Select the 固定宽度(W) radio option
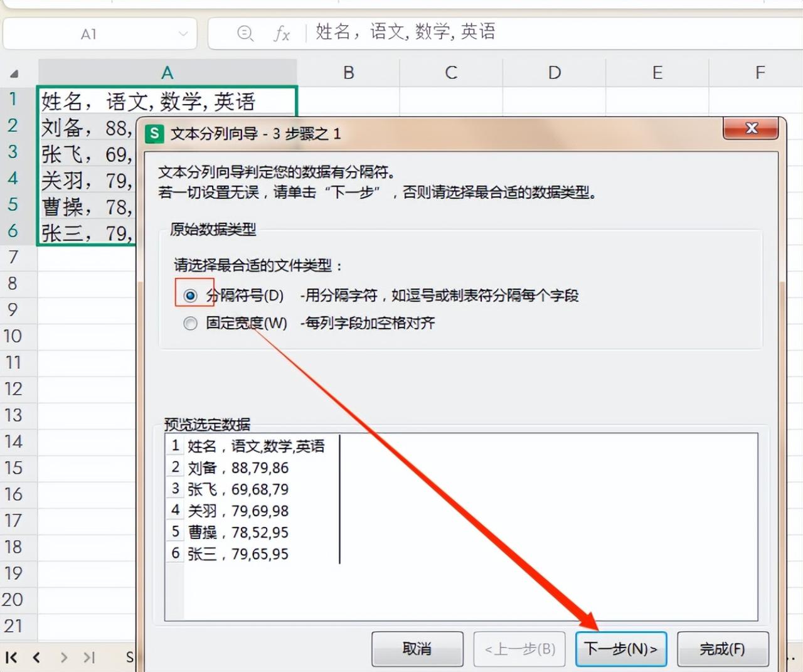Screen dimensions: 803x672 190,323
